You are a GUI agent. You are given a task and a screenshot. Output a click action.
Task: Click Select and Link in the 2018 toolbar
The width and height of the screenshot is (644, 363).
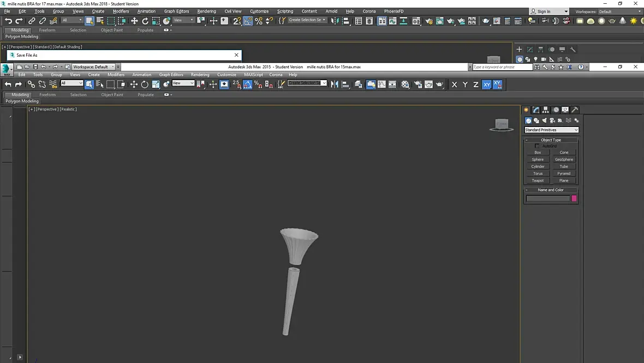[32, 21]
